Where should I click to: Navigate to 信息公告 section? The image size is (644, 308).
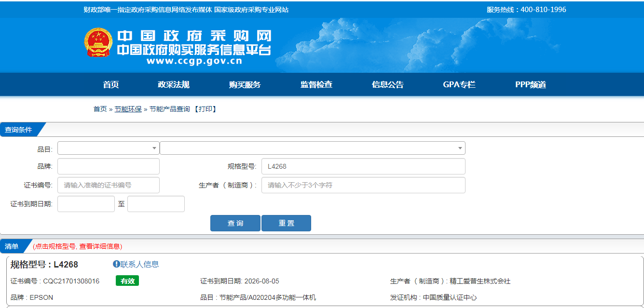388,85
